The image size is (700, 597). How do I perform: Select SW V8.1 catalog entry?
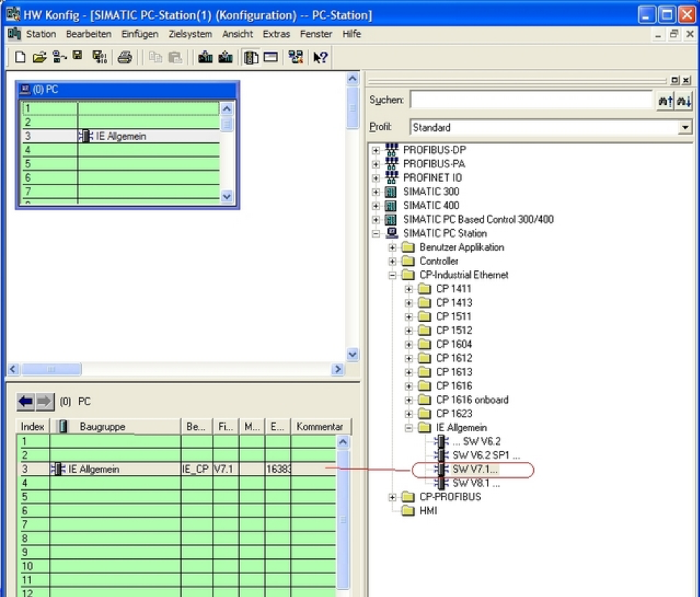click(x=475, y=483)
